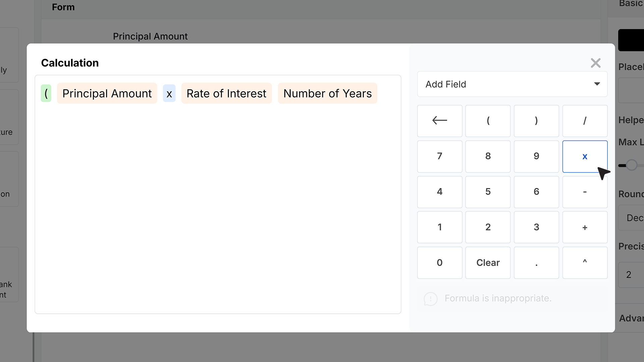Insert a closing parenthesis from keypad
The height and width of the screenshot is (362, 644).
536,121
